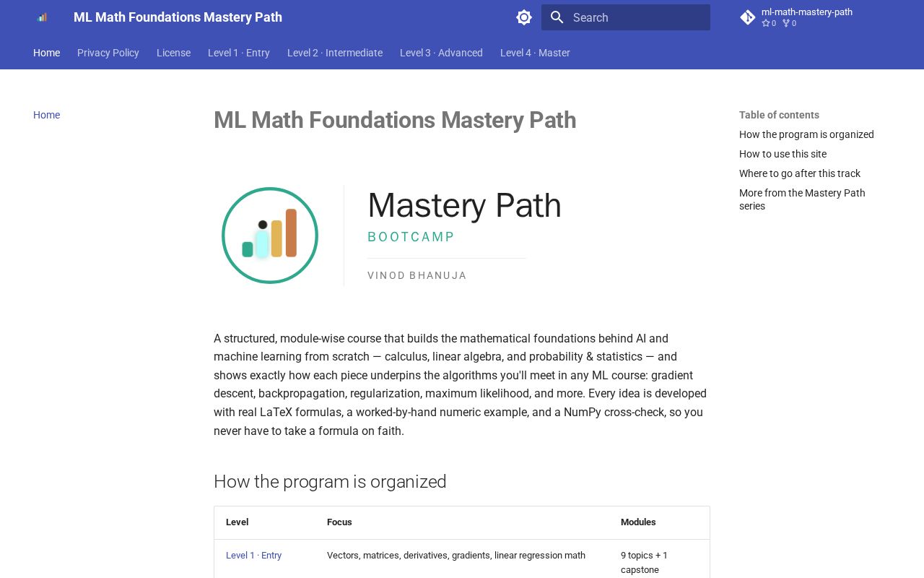The height and width of the screenshot is (578, 924).
Task: Click the 'Vectors, matrices, derivatives' table cell
Action: click(456, 556)
